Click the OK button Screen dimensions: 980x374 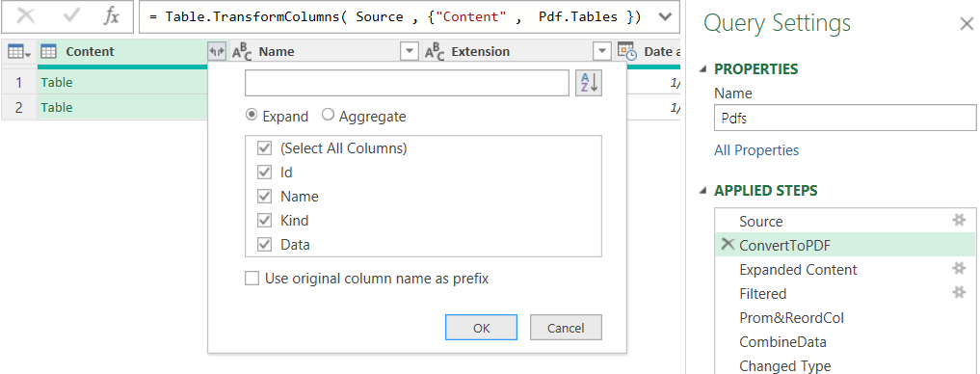[481, 327]
